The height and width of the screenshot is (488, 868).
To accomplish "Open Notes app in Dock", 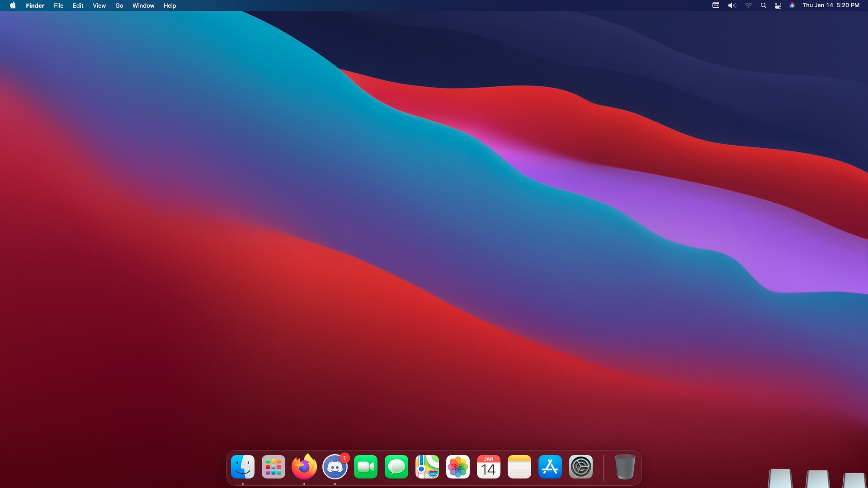I will pos(519,467).
